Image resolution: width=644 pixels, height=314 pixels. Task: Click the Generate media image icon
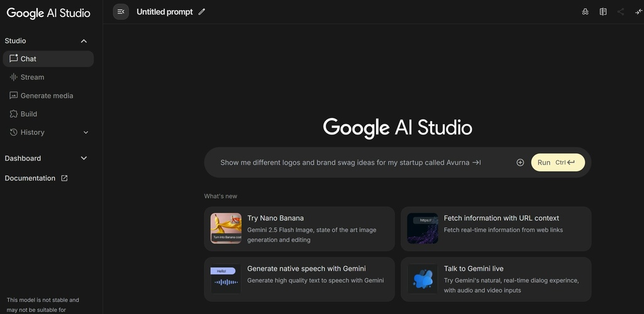pos(14,95)
